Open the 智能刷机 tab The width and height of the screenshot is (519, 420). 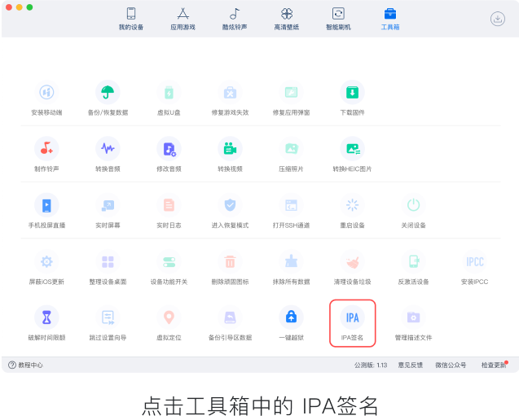338,19
